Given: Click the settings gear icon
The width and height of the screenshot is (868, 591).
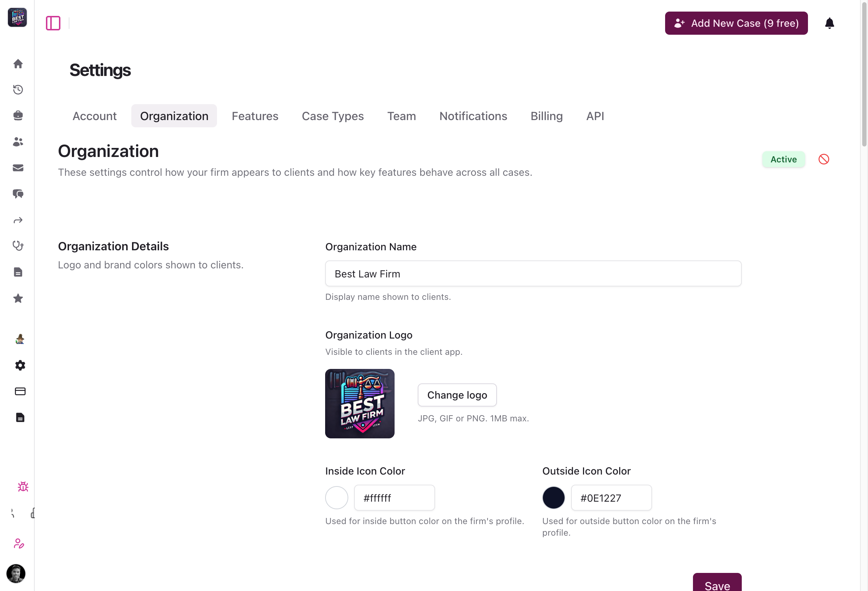Looking at the screenshot, I should tap(20, 365).
